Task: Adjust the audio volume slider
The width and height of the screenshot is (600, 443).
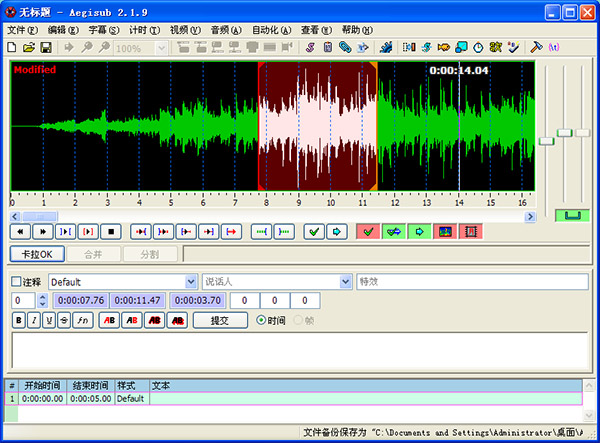Action: coord(583,133)
